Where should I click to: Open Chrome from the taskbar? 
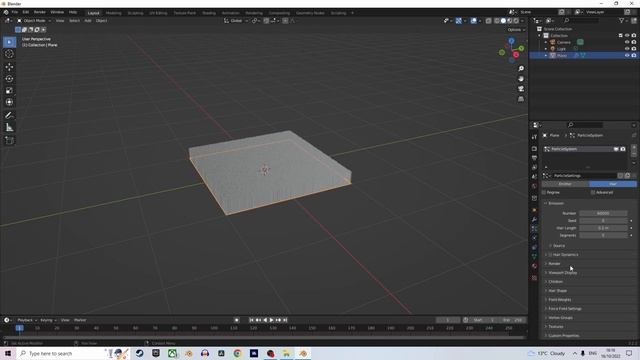tap(237, 353)
